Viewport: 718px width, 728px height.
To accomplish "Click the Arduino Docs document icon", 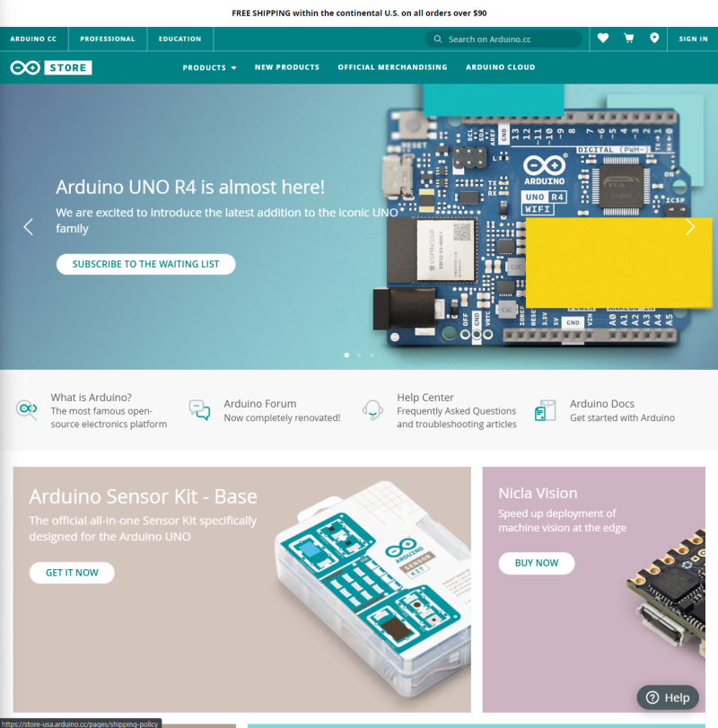I will pyautogui.click(x=546, y=408).
